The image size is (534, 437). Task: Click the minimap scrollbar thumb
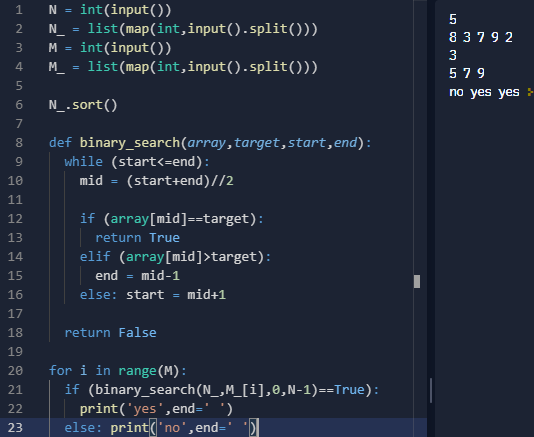pos(417,281)
